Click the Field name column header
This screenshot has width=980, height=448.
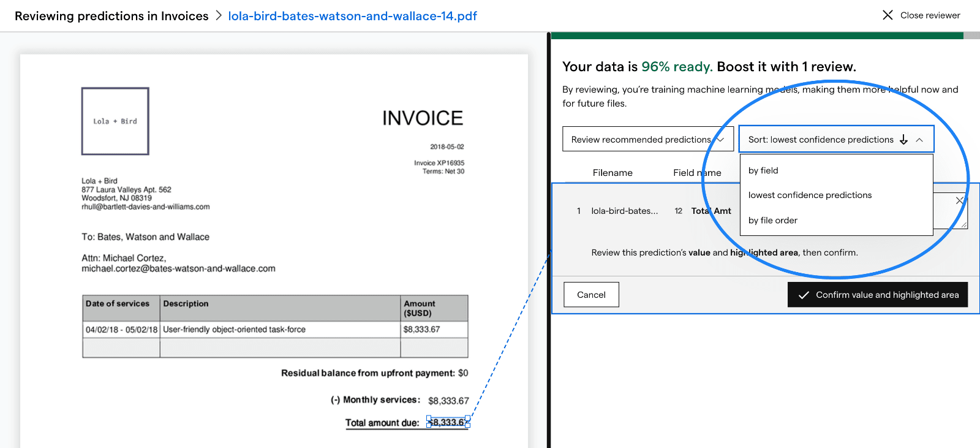click(697, 173)
